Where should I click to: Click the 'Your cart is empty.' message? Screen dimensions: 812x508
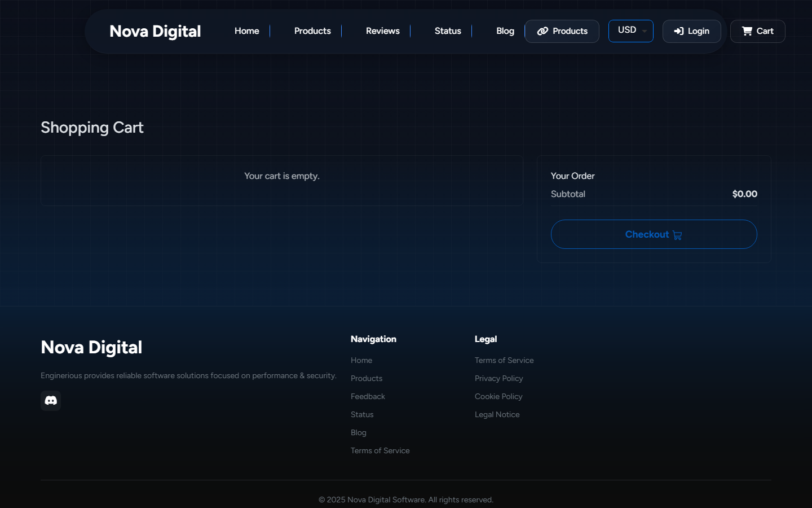282,176
